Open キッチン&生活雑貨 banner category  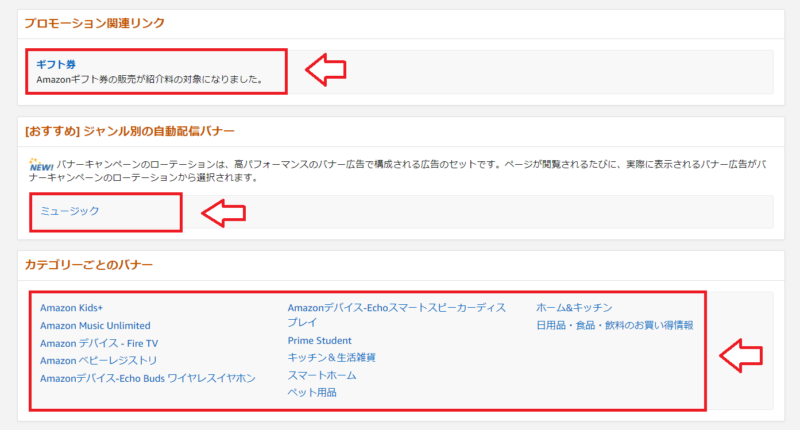[x=332, y=358]
